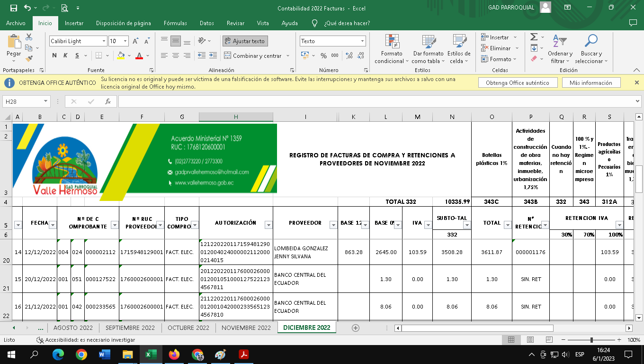This screenshot has height=364, width=644.
Task: Click the AutoSum sigma icon
Action: (534, 37)
